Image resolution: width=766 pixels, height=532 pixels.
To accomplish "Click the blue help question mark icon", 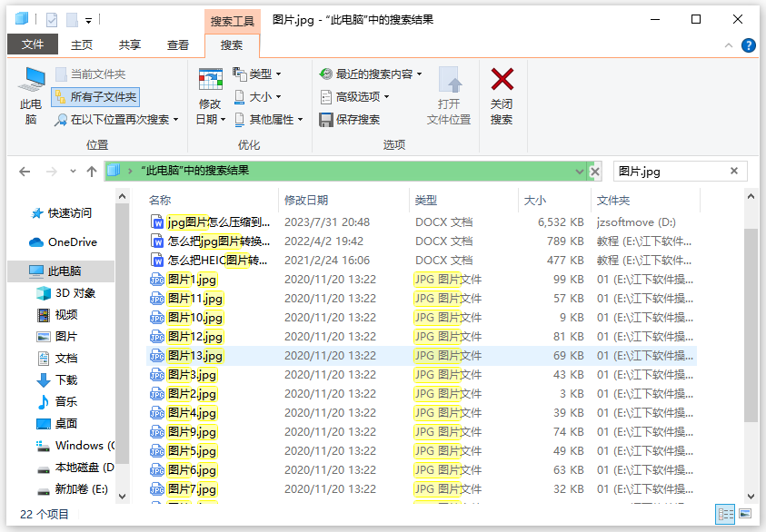I will click(x=749, y=45).
